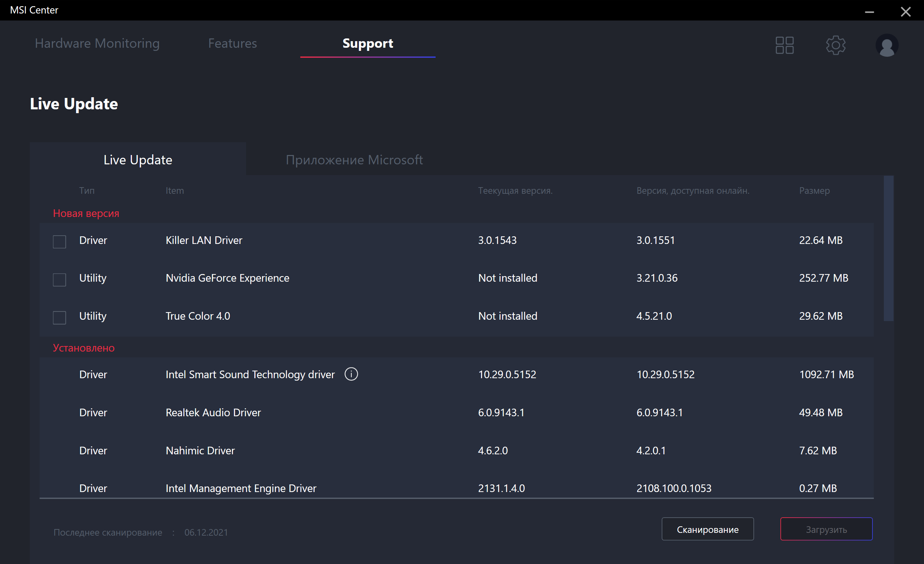Open the apps grid view icon
The width and height of the screenshot is (924, 564).
coord(784,45)
